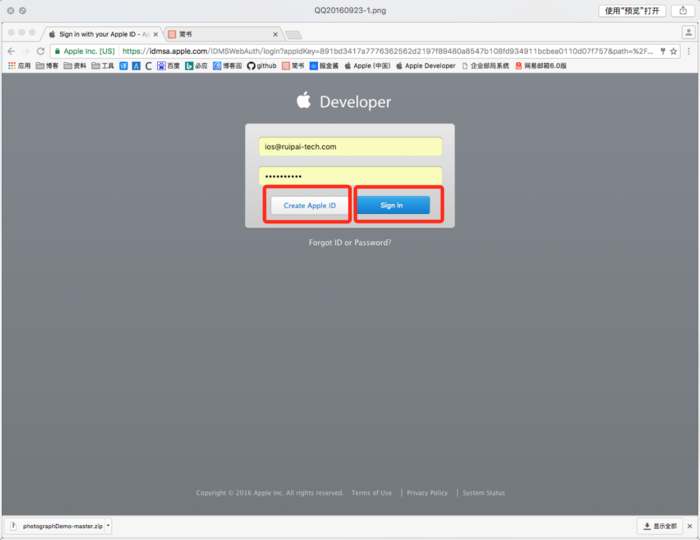Close the 简书 tab
Image resolution: width=700 pixels, height=540 pixels.
[275, 34]
